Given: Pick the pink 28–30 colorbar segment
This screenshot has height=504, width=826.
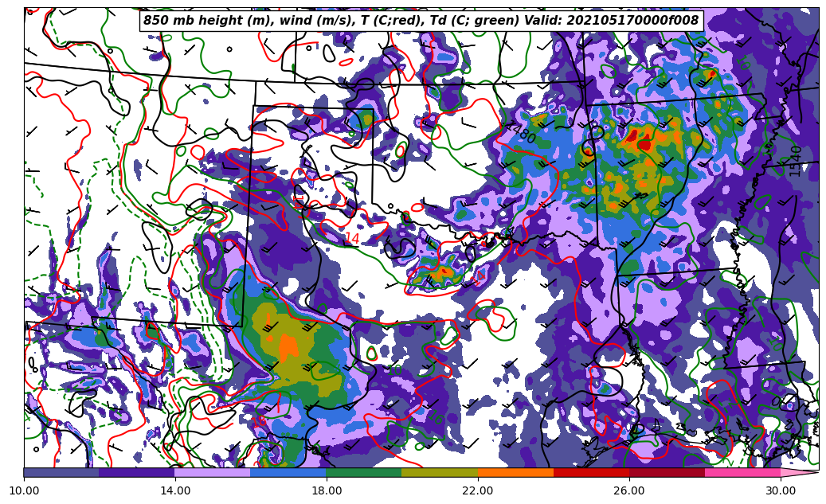Looking at the screenshot, I should point(742,472).
